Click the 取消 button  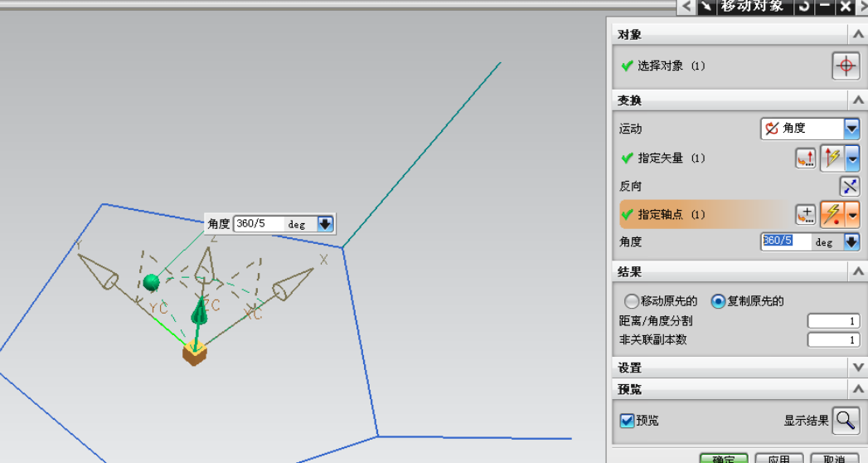click(x=834, y=459)
